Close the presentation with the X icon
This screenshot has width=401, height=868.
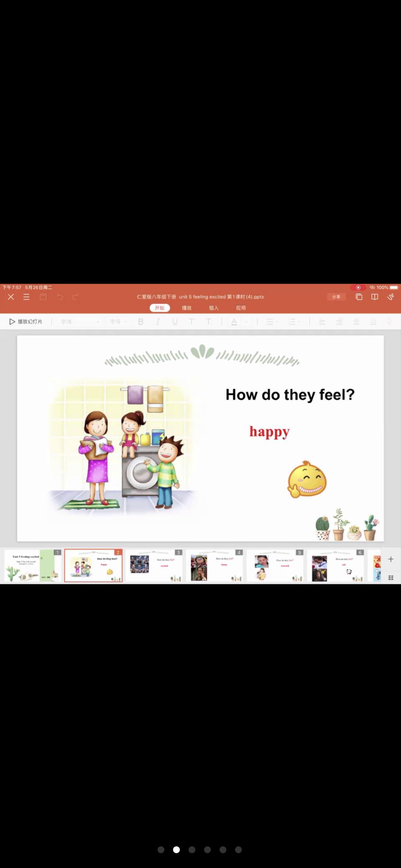(x=11, y=297)
